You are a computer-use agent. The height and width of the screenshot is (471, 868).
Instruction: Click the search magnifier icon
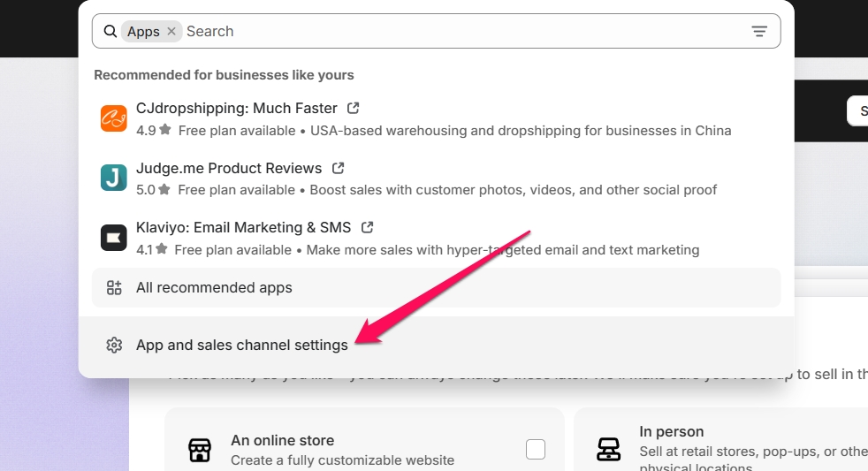coord(110,31)
